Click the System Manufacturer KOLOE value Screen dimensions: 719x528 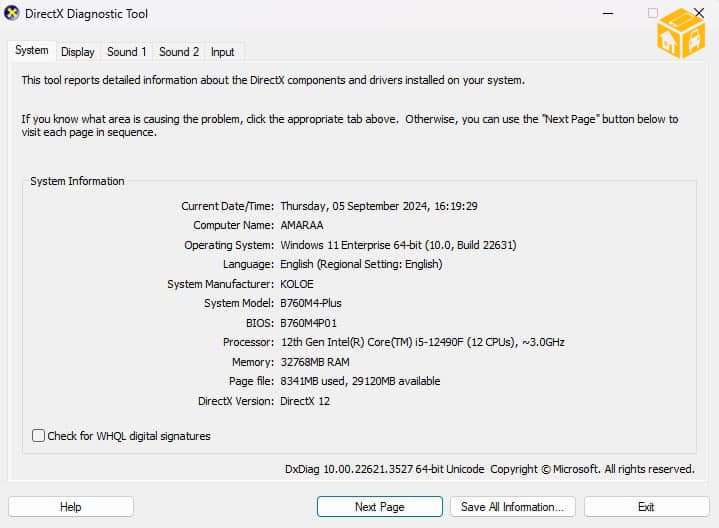point(297,284)
